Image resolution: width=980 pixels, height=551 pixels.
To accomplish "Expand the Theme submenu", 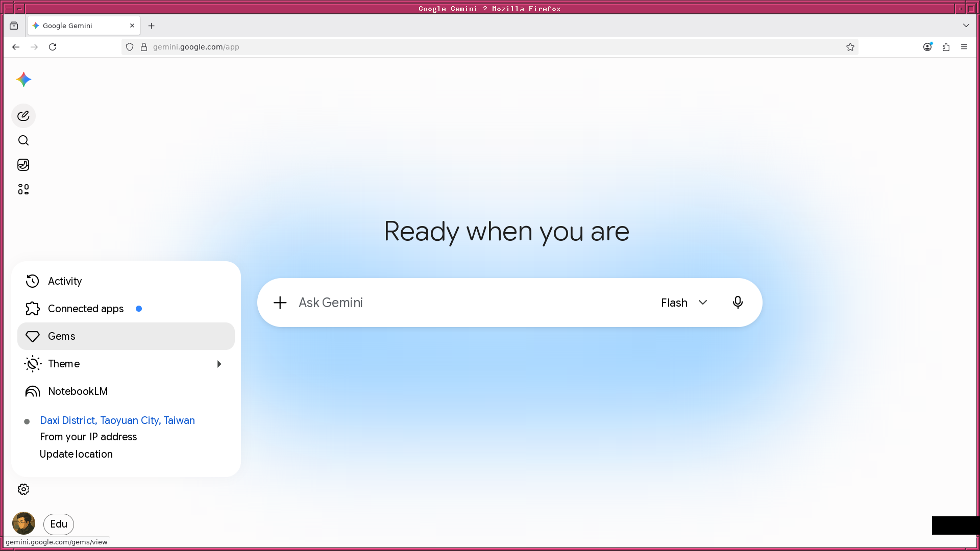I will coord(126,364).
